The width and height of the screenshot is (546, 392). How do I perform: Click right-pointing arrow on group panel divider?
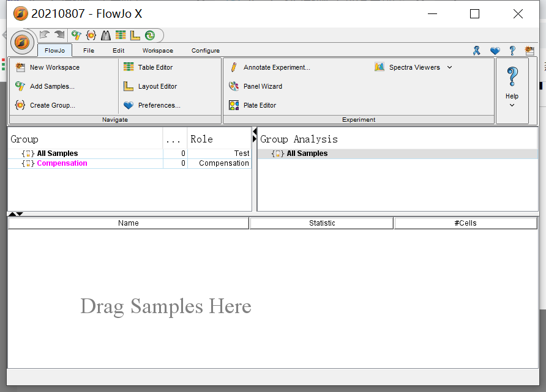click(x=255, y=139)
